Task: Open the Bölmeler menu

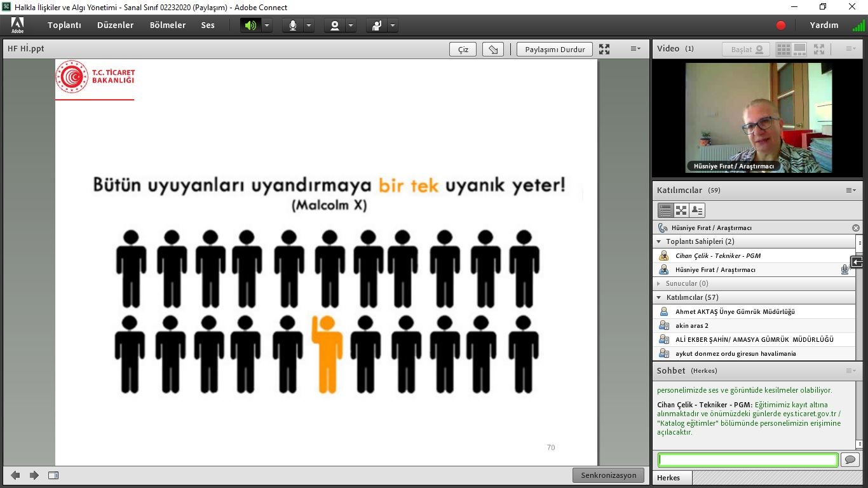Action: tap(168, 25)
